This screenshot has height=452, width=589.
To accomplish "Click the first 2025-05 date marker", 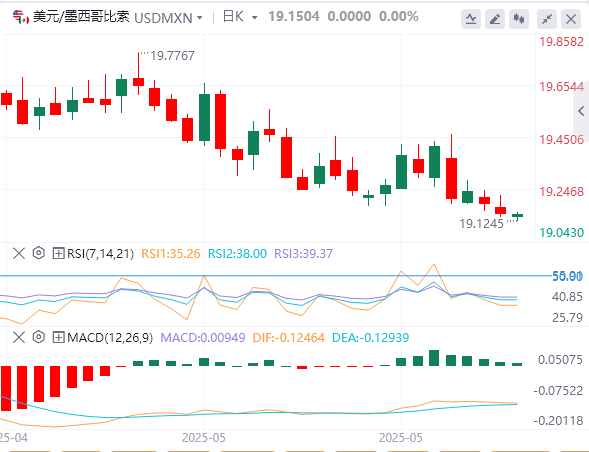I will pyautogui.click(x=204, y=438).
